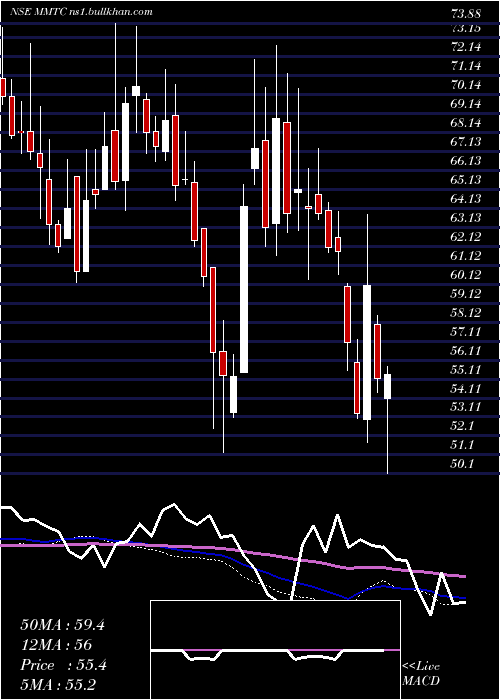Click the 50MA : 59.4 readout
This screenshot has width=500, height=700.
pyautogui.click(x=62, y=625)
